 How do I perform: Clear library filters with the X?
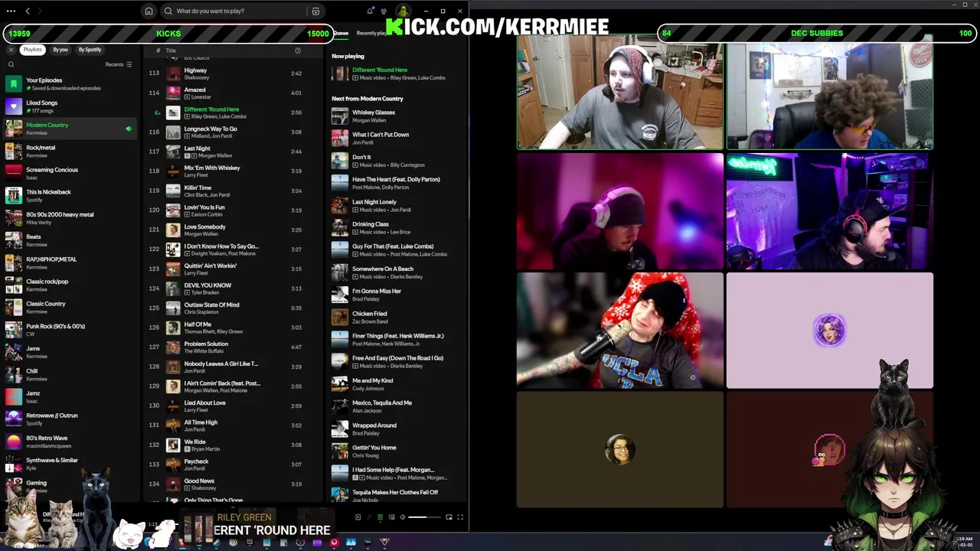tap(11, 50)
